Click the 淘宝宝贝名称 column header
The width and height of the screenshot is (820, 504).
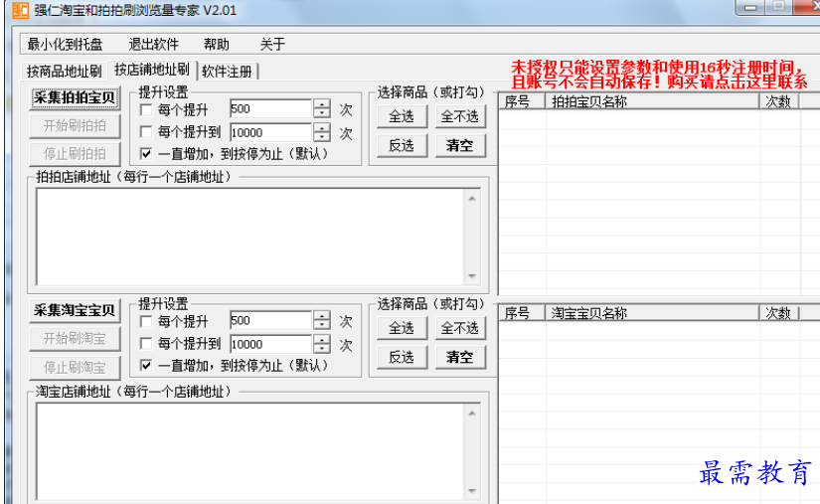[x=652, y=313]
